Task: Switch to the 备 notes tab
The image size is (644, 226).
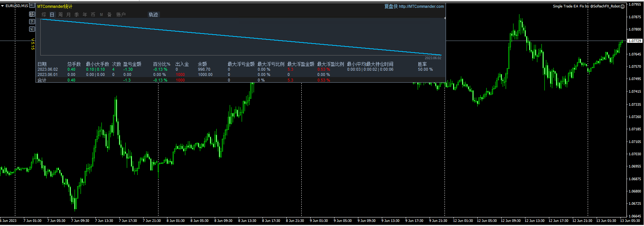Action: [110, 15]
